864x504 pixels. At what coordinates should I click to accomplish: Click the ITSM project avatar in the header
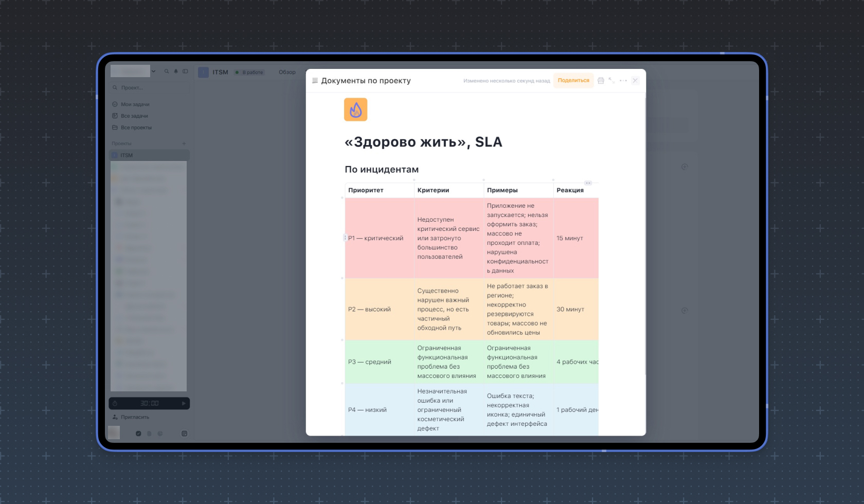coord(204,73)
